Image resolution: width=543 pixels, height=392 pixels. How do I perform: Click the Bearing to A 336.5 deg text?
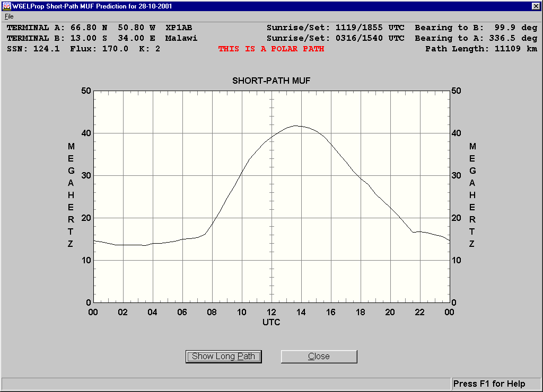476,38
